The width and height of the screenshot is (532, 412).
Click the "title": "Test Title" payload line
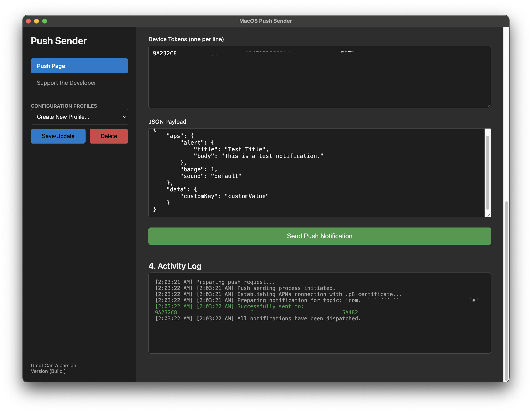231,149
